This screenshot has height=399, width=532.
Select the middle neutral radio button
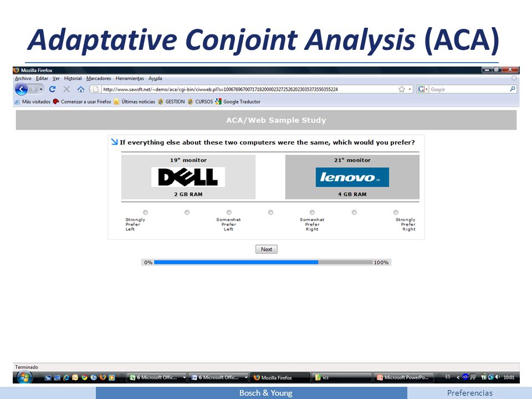coord(270,212)
